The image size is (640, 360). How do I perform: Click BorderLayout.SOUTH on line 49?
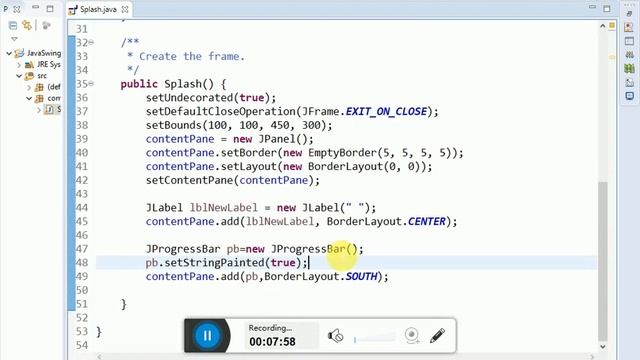tap(321, 276)
